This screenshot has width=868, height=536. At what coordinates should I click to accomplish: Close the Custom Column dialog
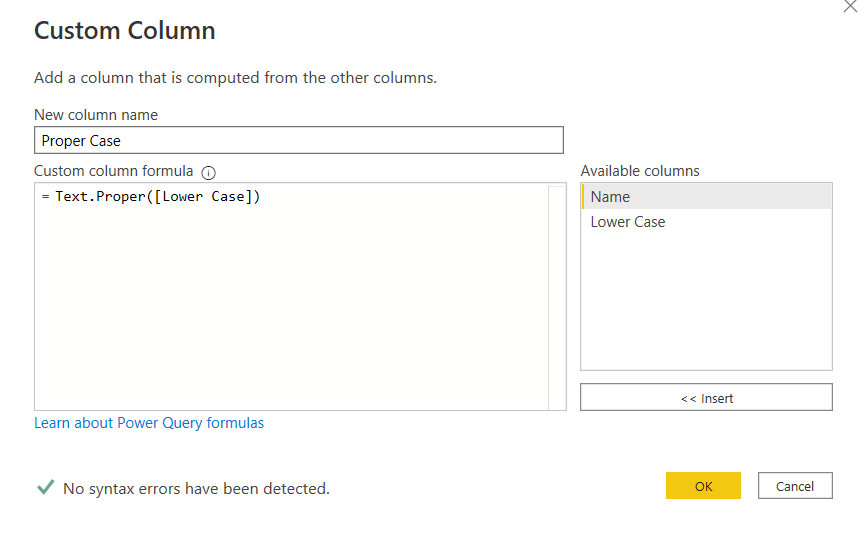click(850, 6)
